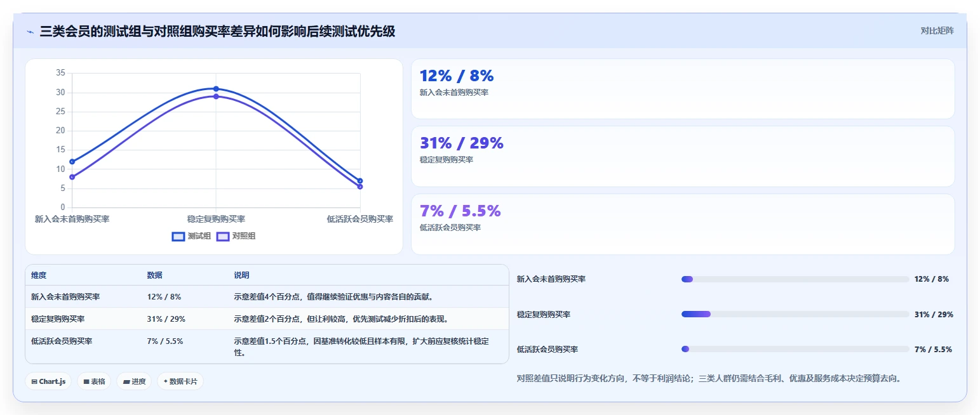The height and width of the screenshot is (415, 980).
Task: Click x-axis label 低活跃会员购买率
Action: click(x=360, y=219)
